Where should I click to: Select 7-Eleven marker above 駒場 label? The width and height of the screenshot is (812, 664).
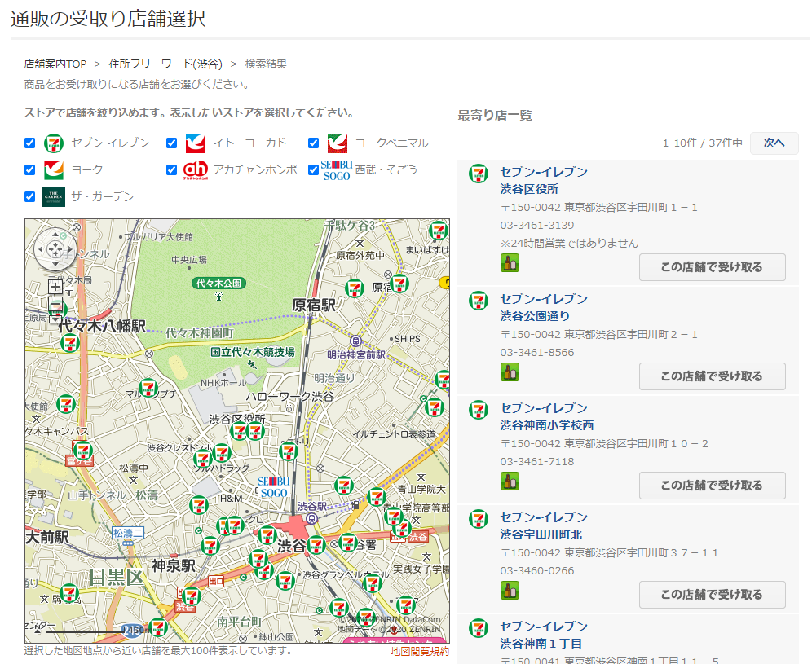(x=68, y=593)
